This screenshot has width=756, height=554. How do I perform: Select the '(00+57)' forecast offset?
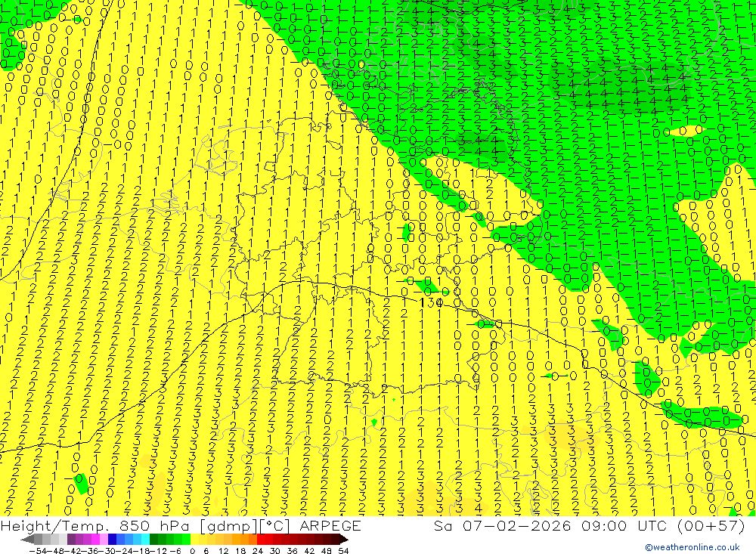[x=711, y=526]
